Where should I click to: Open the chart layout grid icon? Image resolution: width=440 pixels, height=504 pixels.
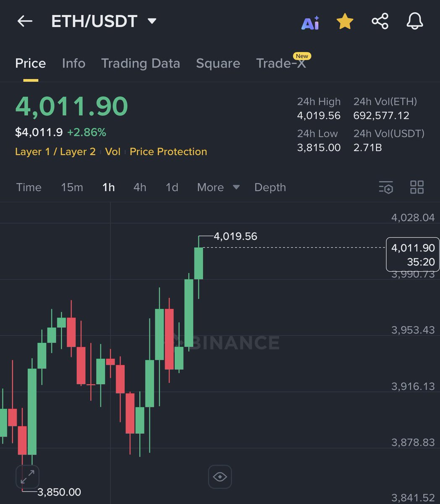tap(417, 188)
